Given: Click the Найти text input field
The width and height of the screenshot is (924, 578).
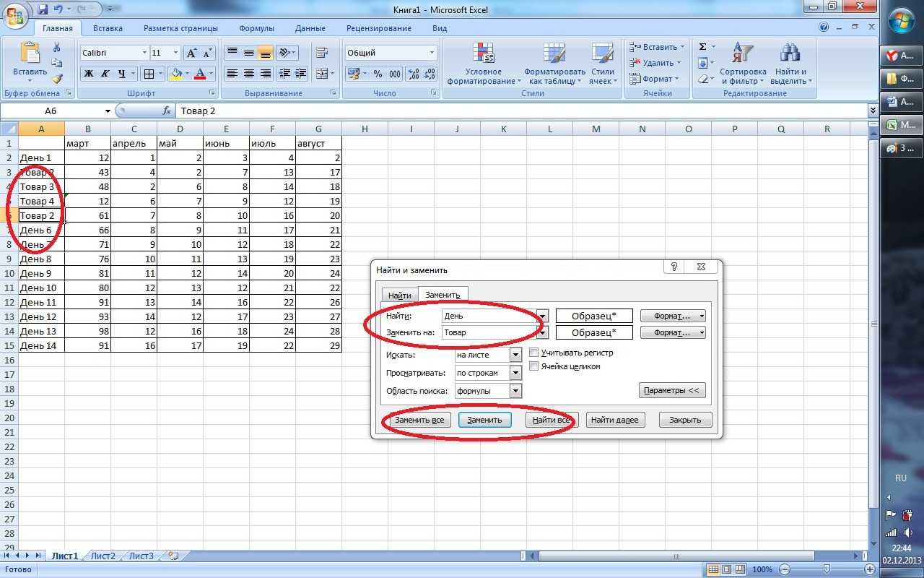Looking at the screenshot, I should pos(489,316).
